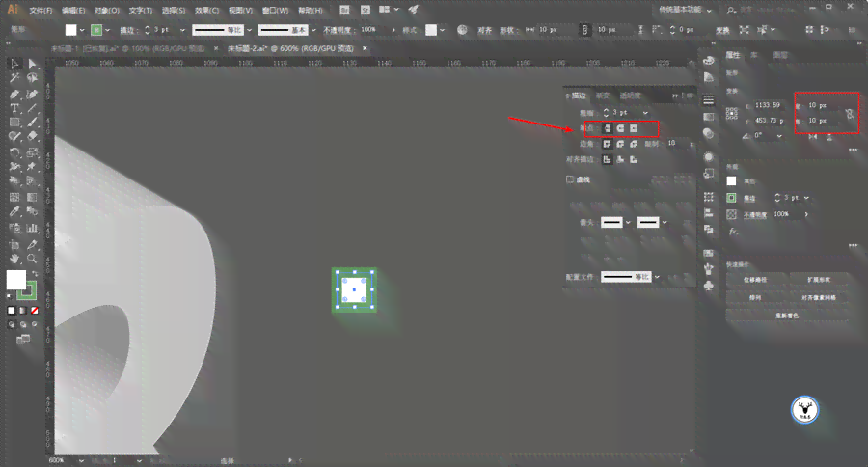Align stroke to inside option
This screenshot has height=467, width=868.
[x=620, y=159]
